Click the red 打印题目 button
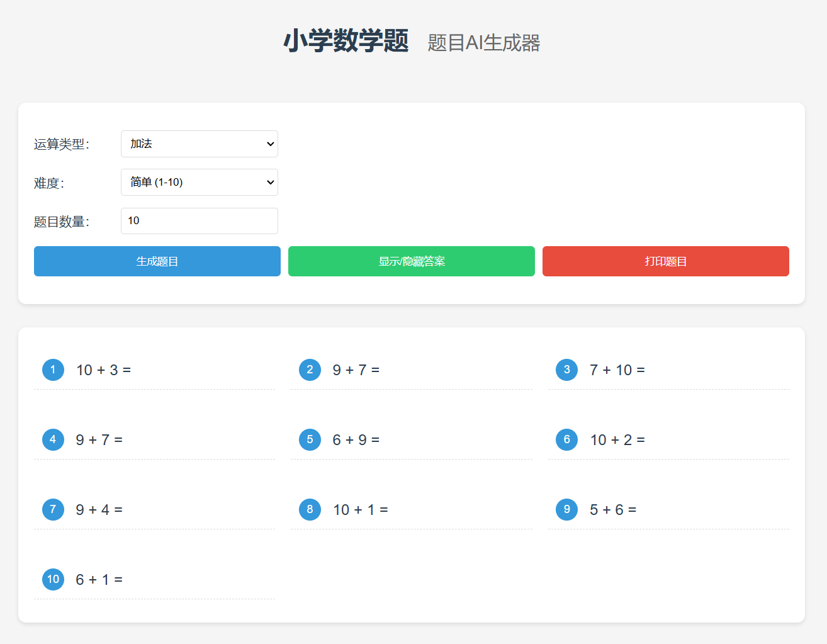Image resolution: width=827 pixels, height=644 pixels. 665,261
